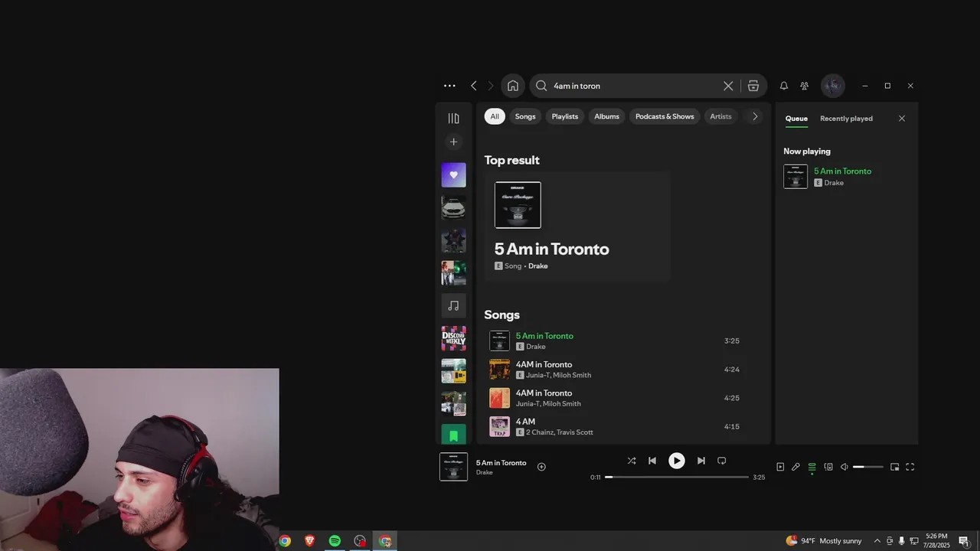
Task: Open the three-dots menu in Spotify
Action: (449, 86)
